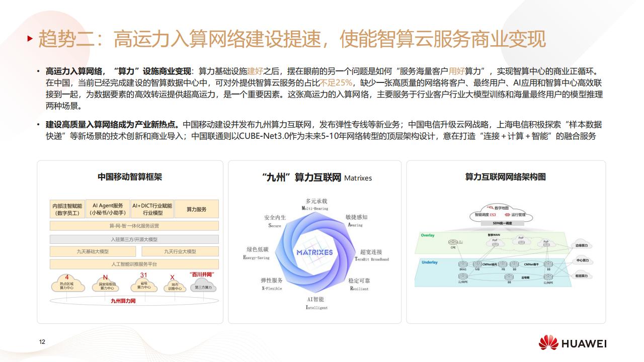The width and height of the screenshot is (644, 362).
Task: Click the CPE router icon
Action: click(x=453, y=241)
